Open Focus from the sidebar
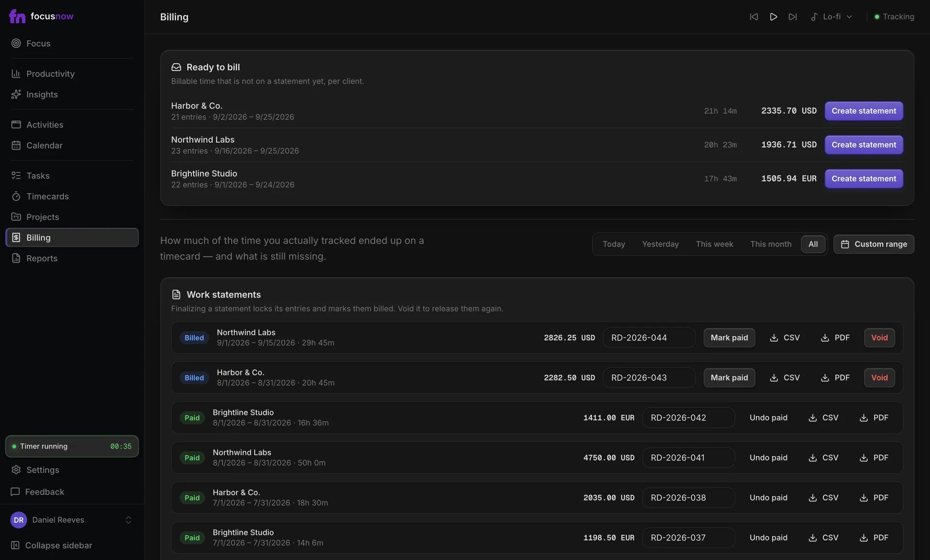930x560 pixels. 72,43
